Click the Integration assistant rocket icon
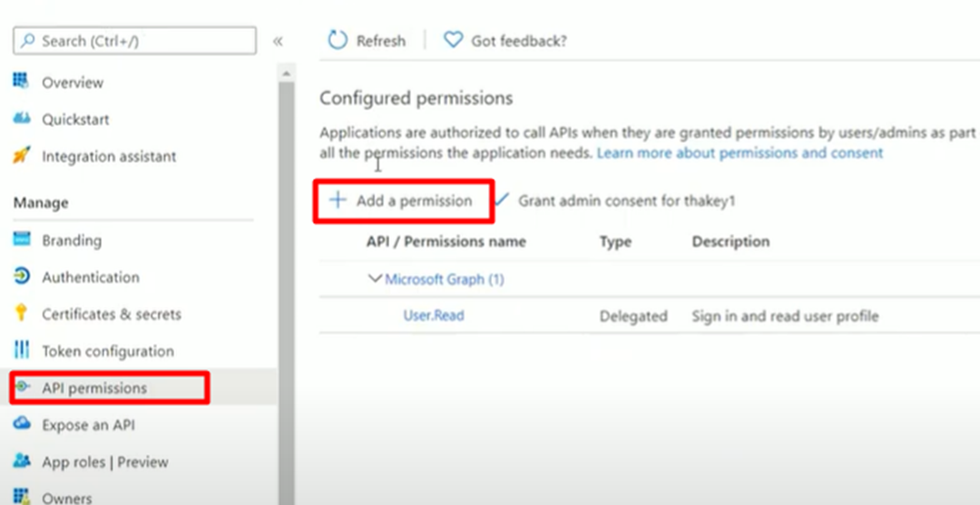Screen dimensions: 980x505 21,155
